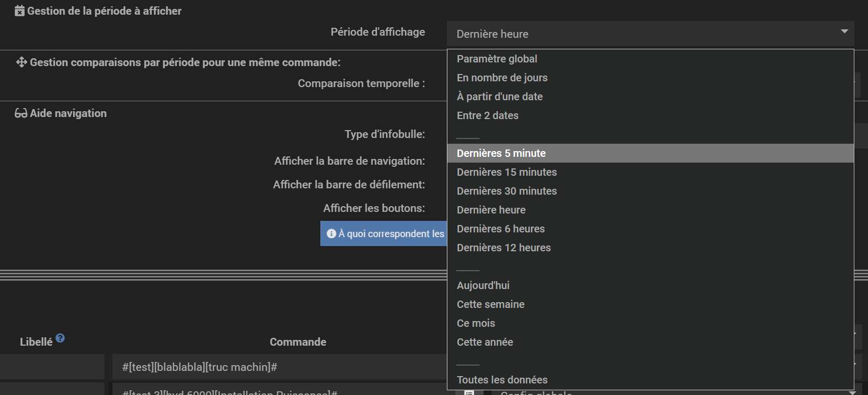Choose En nombre de jours
The image size is (868, 395).
(x=650, y=78)
